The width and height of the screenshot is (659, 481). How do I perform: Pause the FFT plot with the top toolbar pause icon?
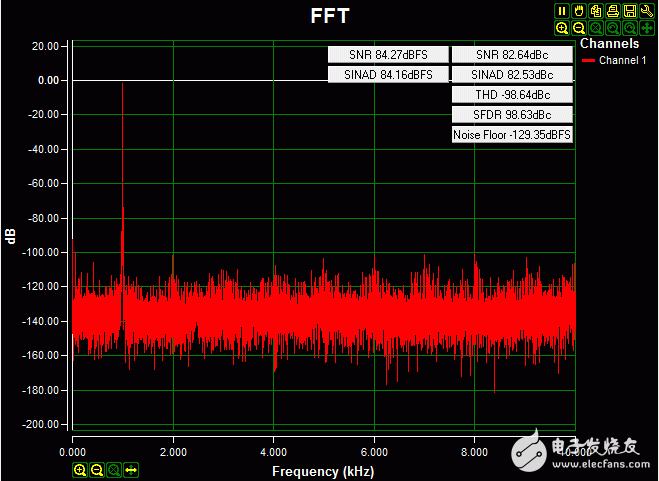(561, 11)
